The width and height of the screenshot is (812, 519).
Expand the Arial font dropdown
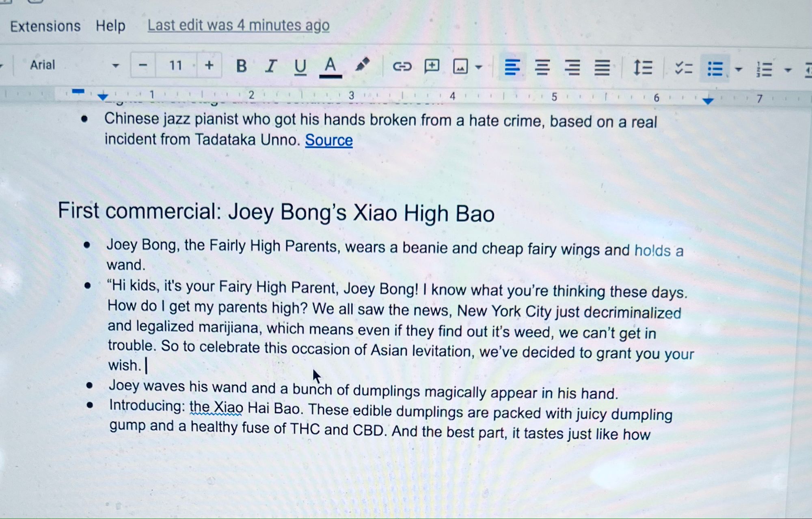coord(115,66)
